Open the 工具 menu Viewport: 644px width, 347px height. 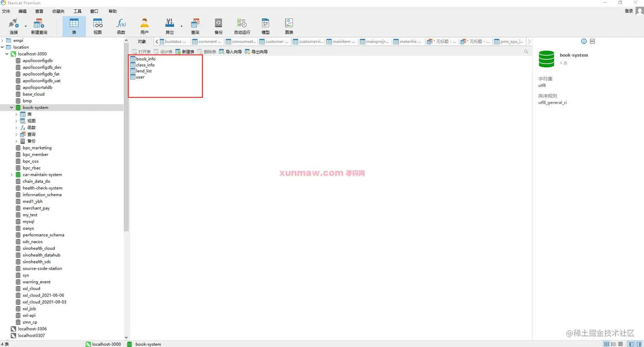(x=77, y=11)
